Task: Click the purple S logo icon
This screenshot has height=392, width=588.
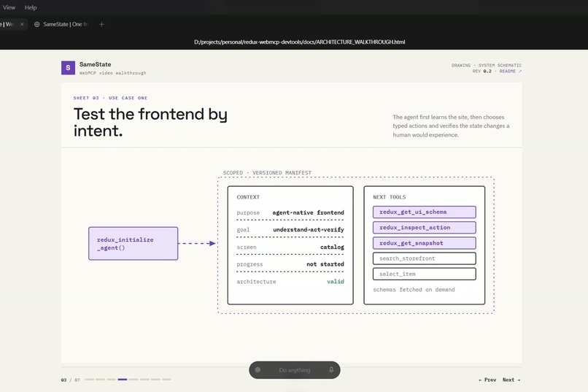Action: point(68,68)
